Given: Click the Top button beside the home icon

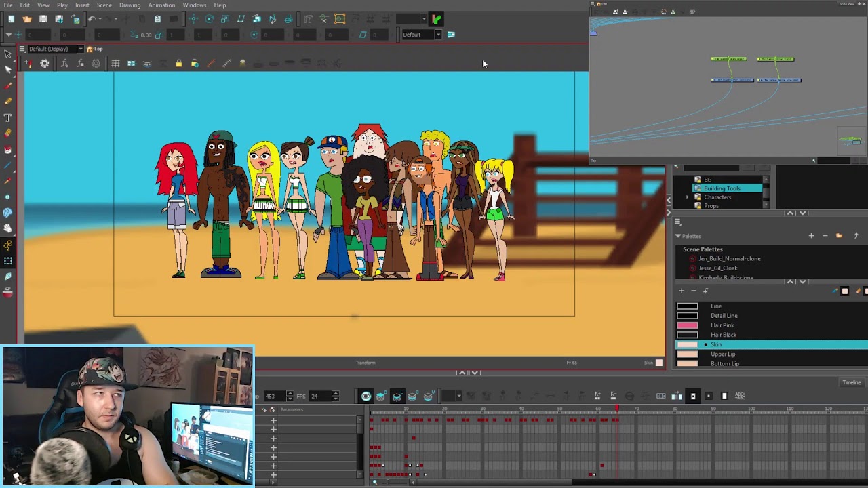Looking at the screenshot, I should click(98, 49).
